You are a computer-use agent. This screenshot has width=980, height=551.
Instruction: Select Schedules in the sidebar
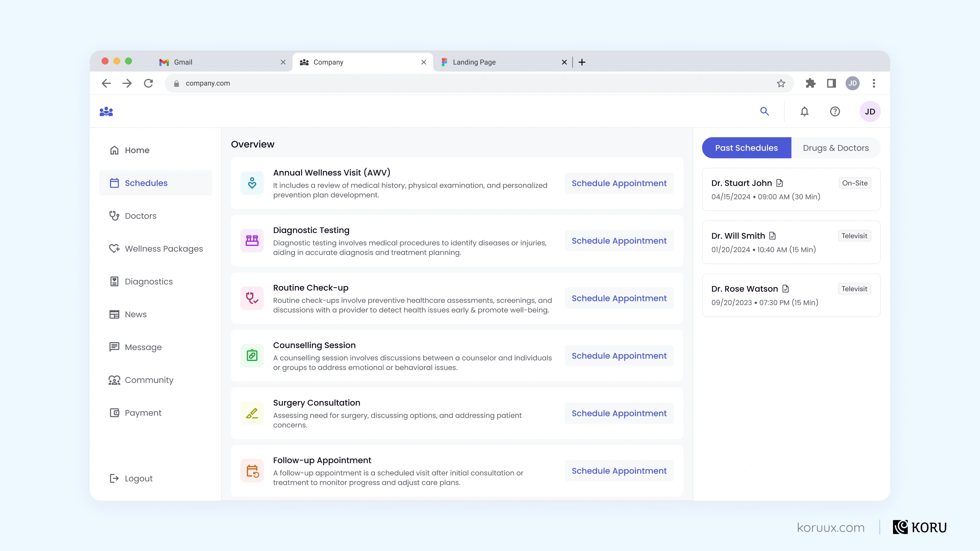tap(156, 183)
